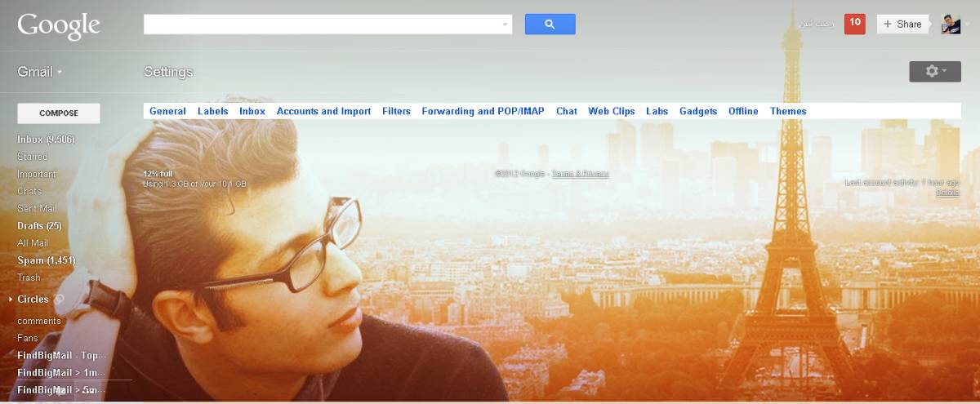Open the comments label

click(39, 321)
